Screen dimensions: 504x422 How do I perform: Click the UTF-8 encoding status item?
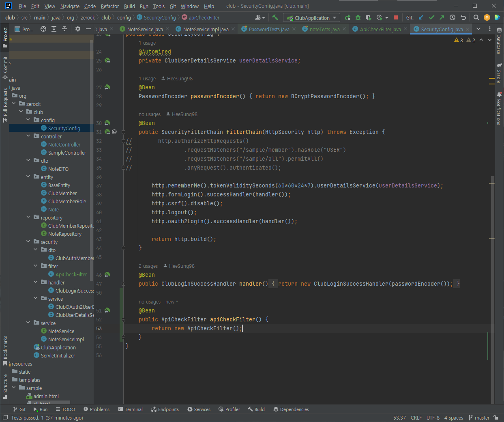pyautogui.click(x=433, y=418)
